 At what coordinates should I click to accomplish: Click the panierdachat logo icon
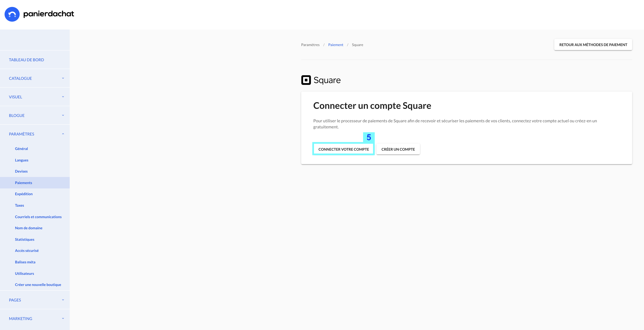pyautogui.click(x=12, y=14)
